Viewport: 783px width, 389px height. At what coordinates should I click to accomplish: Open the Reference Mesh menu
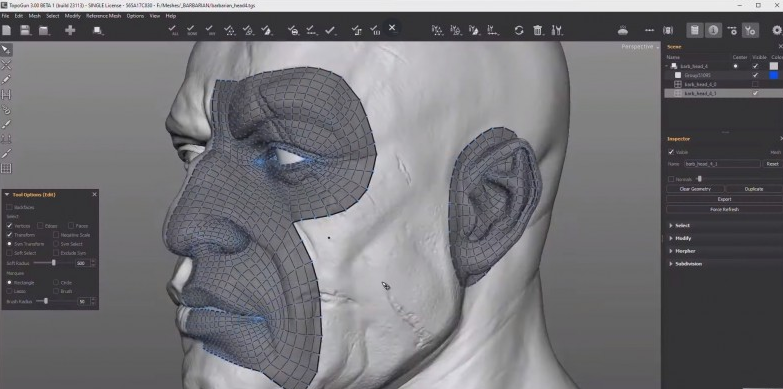pyautogui.click(x=103, y=16)
